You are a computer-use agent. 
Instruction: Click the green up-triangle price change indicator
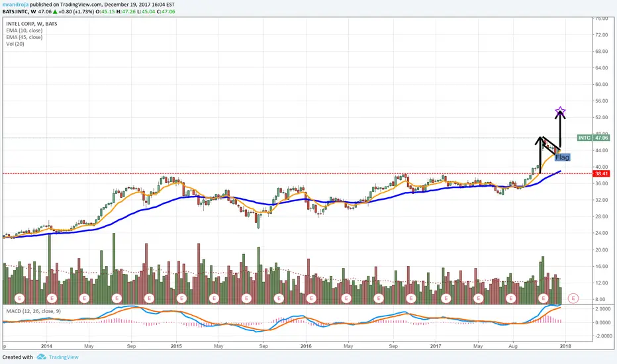coord(56,12)
